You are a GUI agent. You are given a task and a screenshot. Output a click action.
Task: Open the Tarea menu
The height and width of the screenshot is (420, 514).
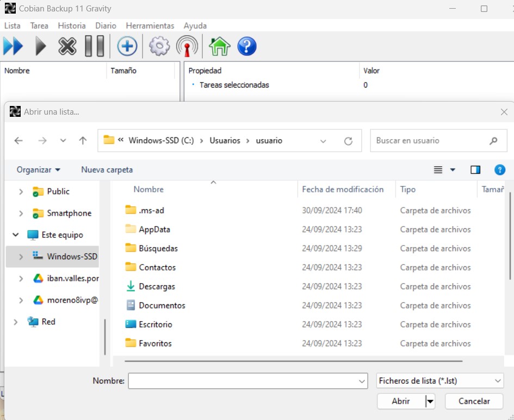tap(39, 26)
